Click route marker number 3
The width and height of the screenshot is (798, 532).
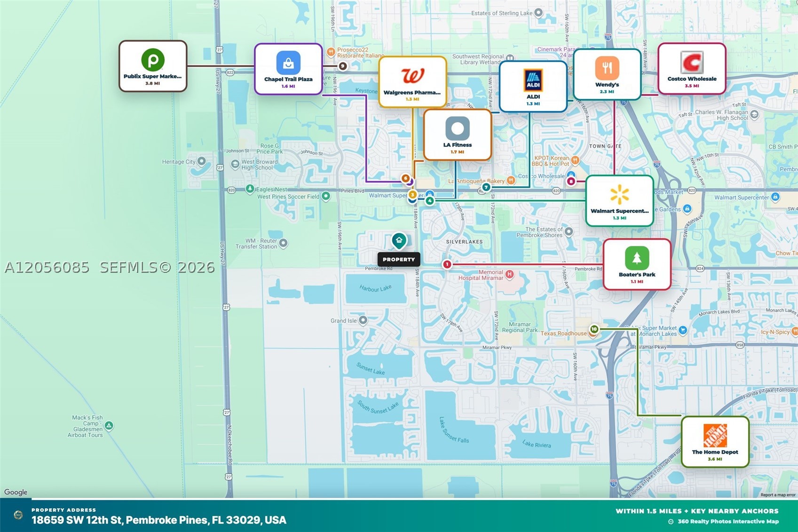click(x=412, y=194)
